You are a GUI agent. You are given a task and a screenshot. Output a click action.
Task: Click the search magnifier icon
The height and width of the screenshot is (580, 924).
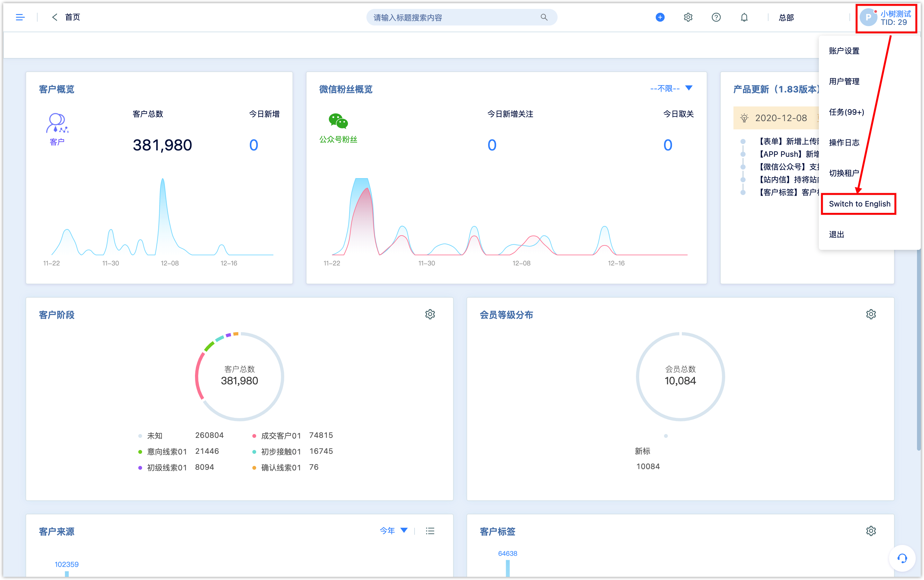pos(544,17)
